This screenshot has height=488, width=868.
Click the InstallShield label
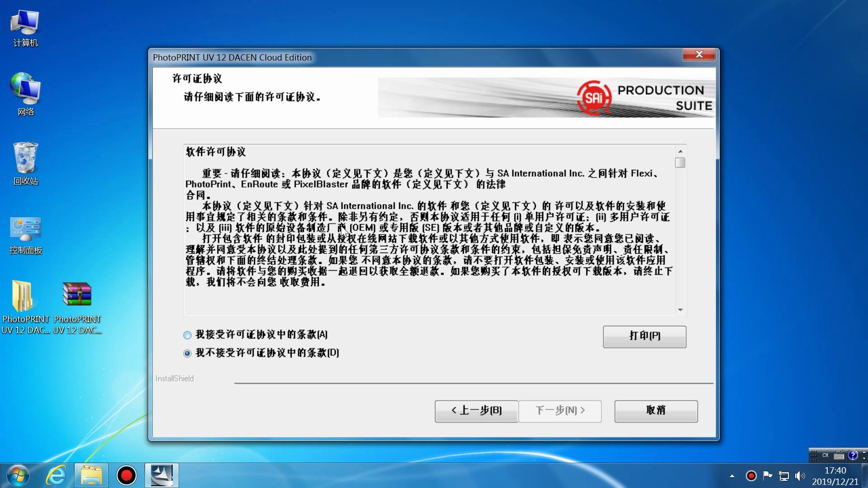pos(175,379)
